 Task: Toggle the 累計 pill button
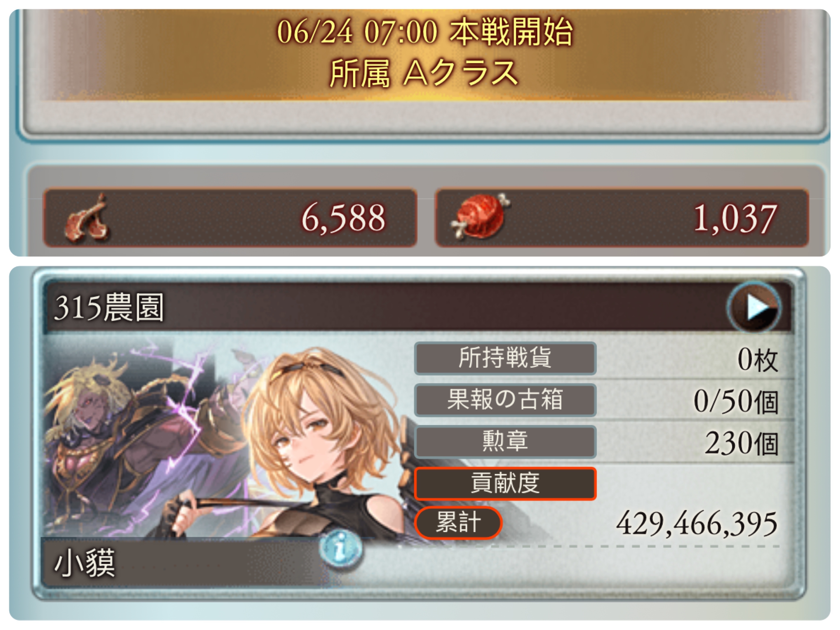tap(458, 523)
